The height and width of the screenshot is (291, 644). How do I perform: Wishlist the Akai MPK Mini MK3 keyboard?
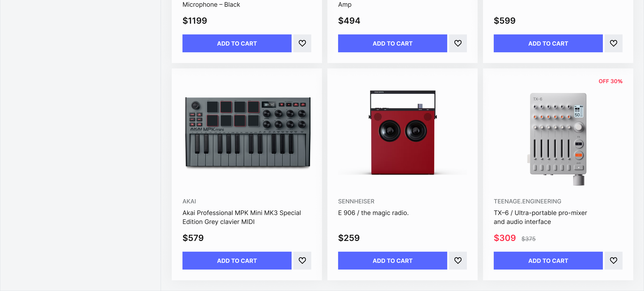click(302, 261)
